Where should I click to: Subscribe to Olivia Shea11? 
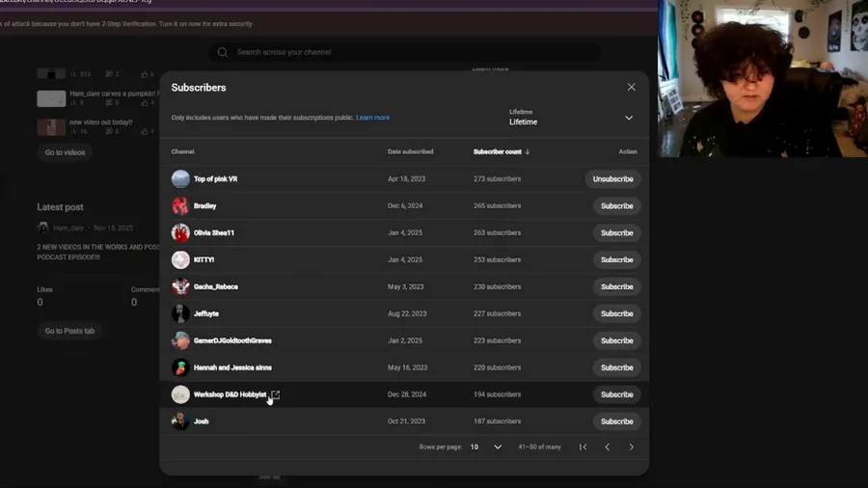(x=616, y=233)
